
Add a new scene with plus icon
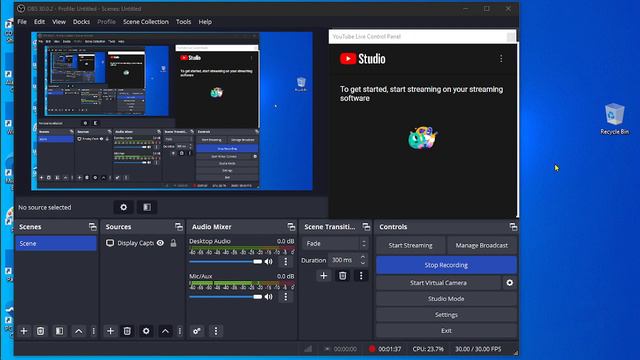pyautogui.click(x=24, y=331)
